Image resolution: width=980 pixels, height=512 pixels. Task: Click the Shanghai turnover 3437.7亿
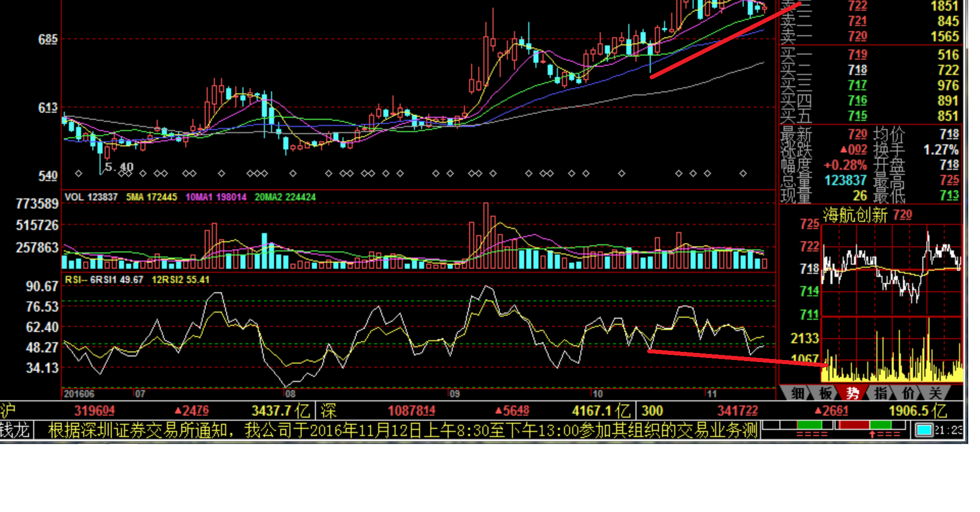point(281,411)
